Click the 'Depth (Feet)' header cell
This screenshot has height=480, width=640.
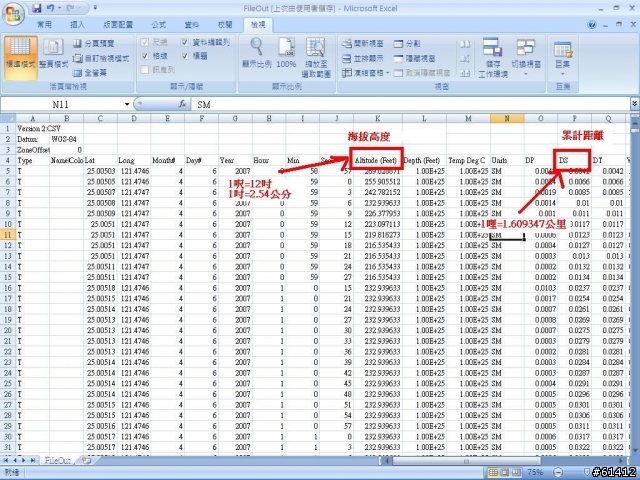pyautogui.click(x=422, y=160)
